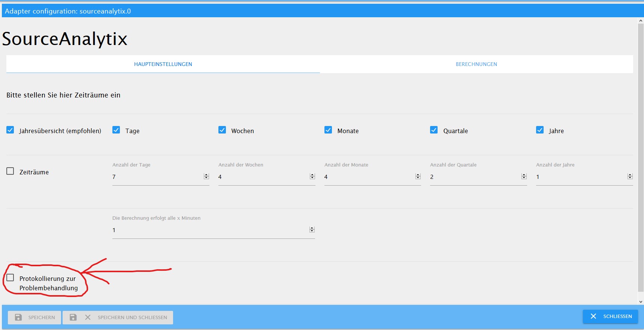Click spinner arrows for Anzahl der Wochen
This screenshot has height=330, width=644.
point(312,176)
